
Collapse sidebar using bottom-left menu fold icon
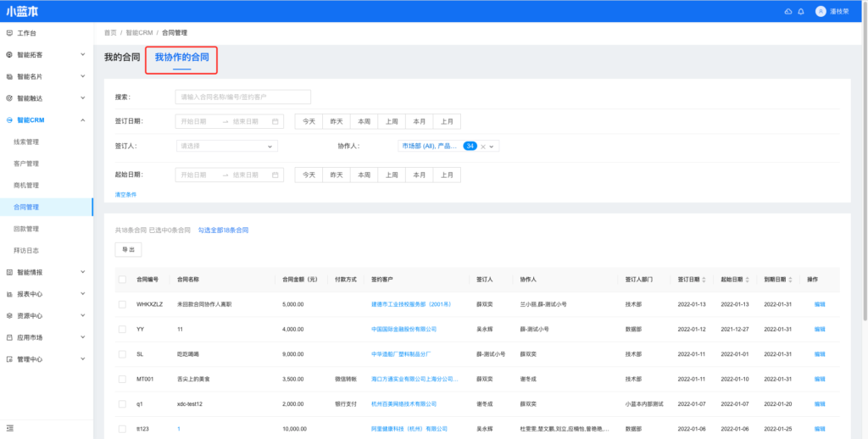point(10,428)
